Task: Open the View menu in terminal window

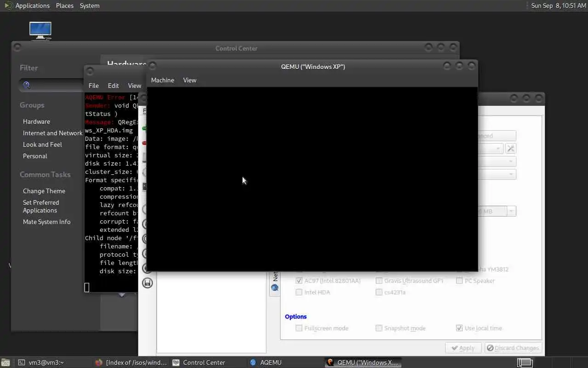Action: coord(135,86)
